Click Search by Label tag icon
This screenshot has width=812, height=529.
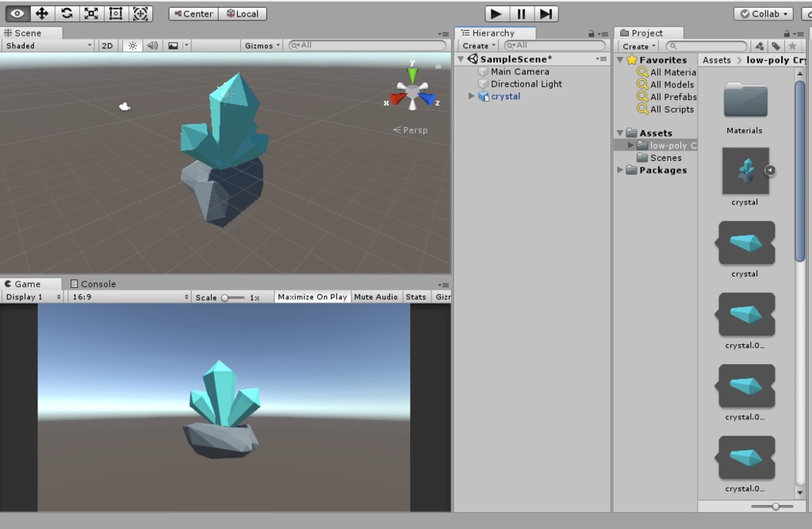tap(776, 46)
